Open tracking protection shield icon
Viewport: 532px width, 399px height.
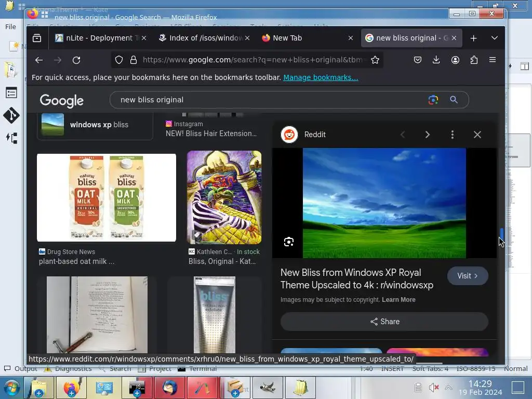point(119,60)
